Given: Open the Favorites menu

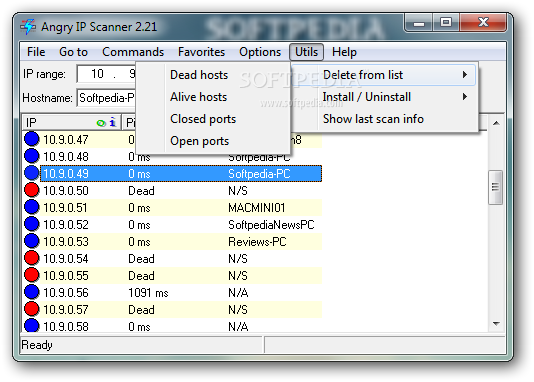Looking at the screenshot, I should pyautogui.click(x=201, y=52).
